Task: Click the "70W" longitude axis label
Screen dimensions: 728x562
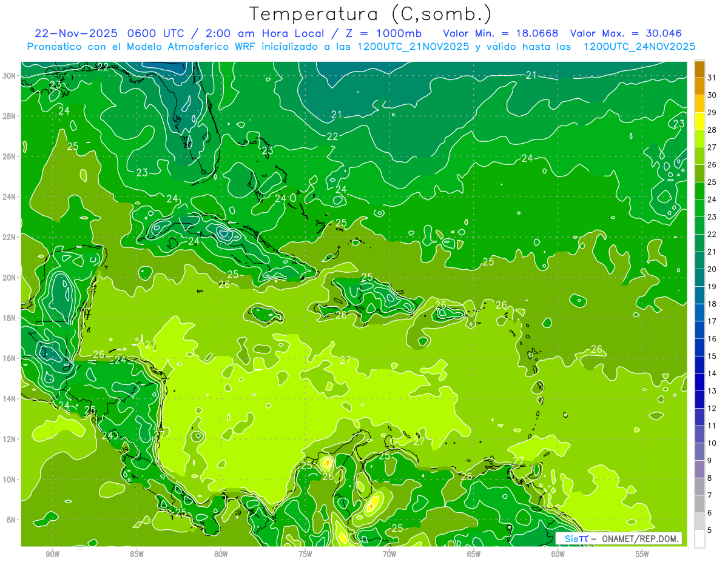Action: 389,554
